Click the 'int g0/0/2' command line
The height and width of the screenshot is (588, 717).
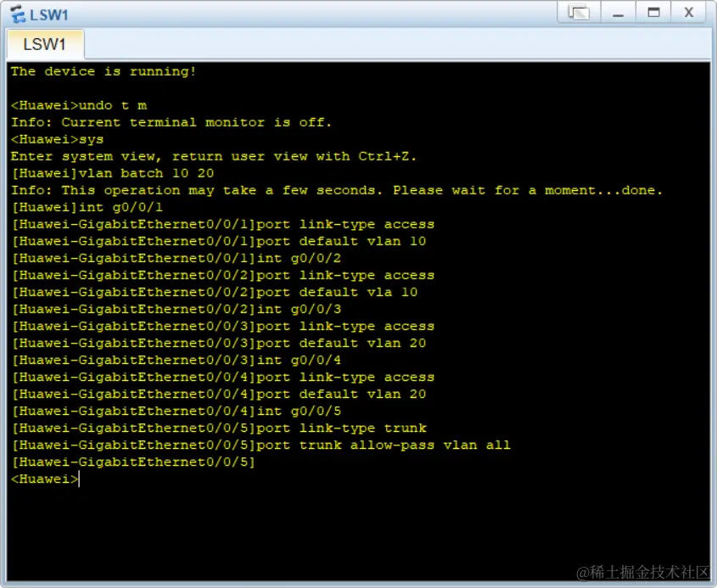coord(176,258)
